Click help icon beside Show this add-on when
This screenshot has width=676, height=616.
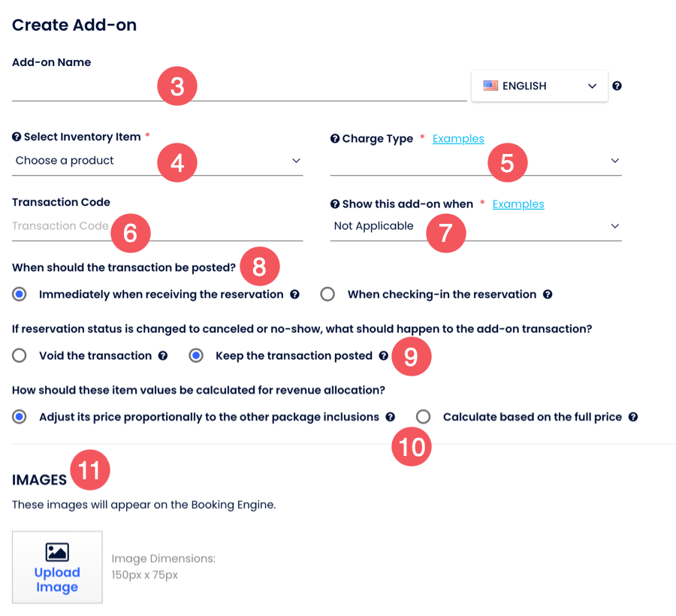tap(335, 204)
